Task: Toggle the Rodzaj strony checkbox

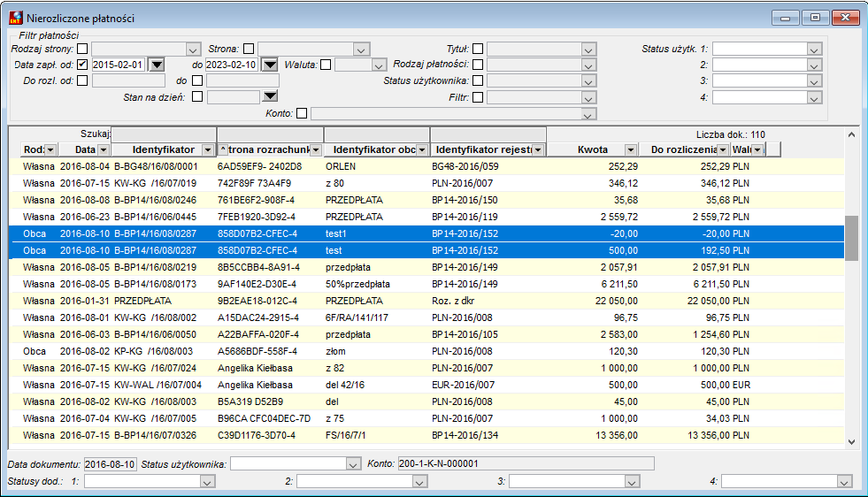Action: [82, 49]
